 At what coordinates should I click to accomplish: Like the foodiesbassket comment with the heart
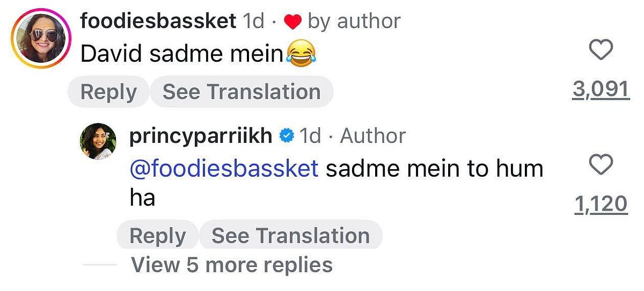click(x=601, y=51)
